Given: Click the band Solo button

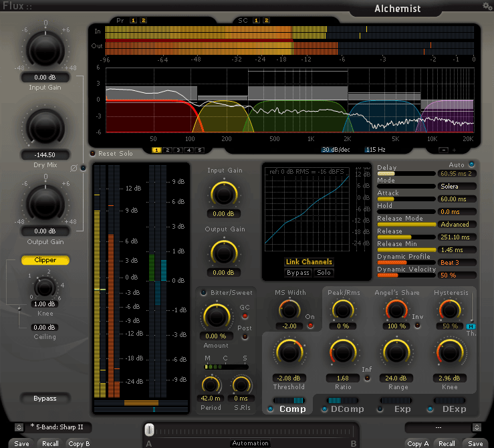Looking at the screenshot, I should point(324,273).
